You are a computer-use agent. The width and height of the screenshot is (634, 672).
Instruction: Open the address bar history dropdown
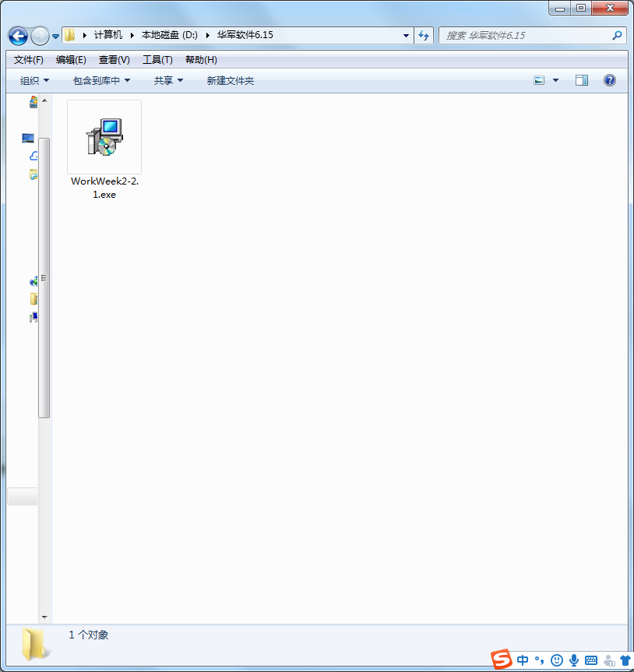coord(406,36)
